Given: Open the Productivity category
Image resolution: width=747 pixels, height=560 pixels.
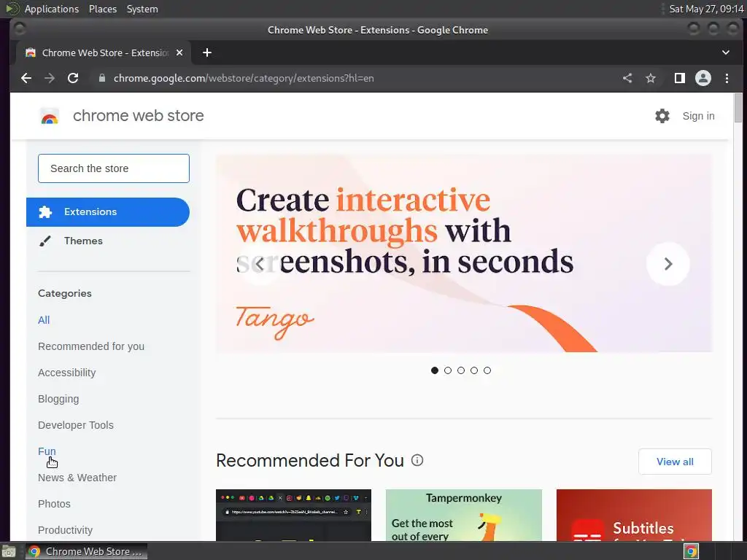Looking at the screenshot, I should click(65, 530).
